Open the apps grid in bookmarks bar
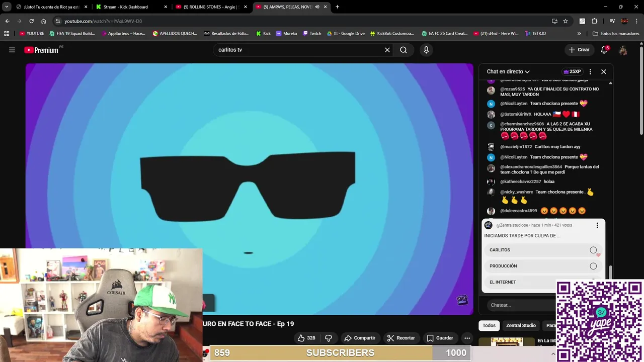The image size is (644, 362). click(x=7, y=33)
